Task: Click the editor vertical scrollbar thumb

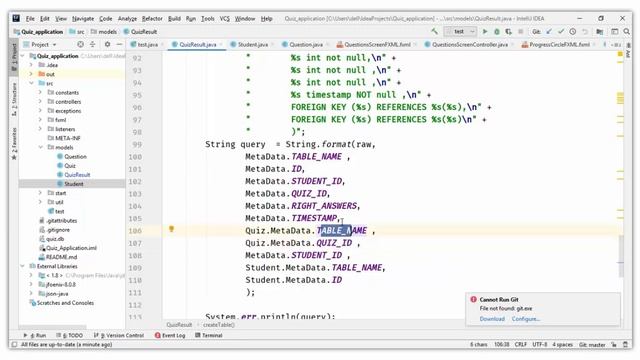Action: click(621, 256)
